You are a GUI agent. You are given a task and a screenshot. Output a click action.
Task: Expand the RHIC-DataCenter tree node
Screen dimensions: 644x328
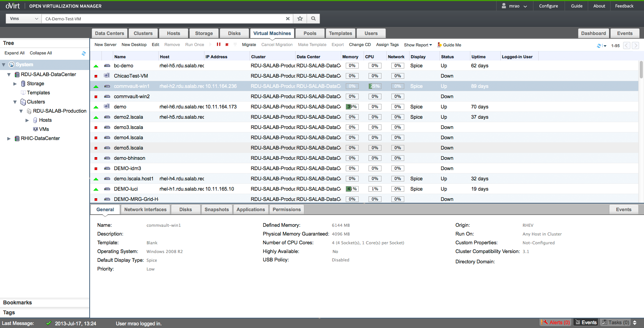[x=9, y=139]
